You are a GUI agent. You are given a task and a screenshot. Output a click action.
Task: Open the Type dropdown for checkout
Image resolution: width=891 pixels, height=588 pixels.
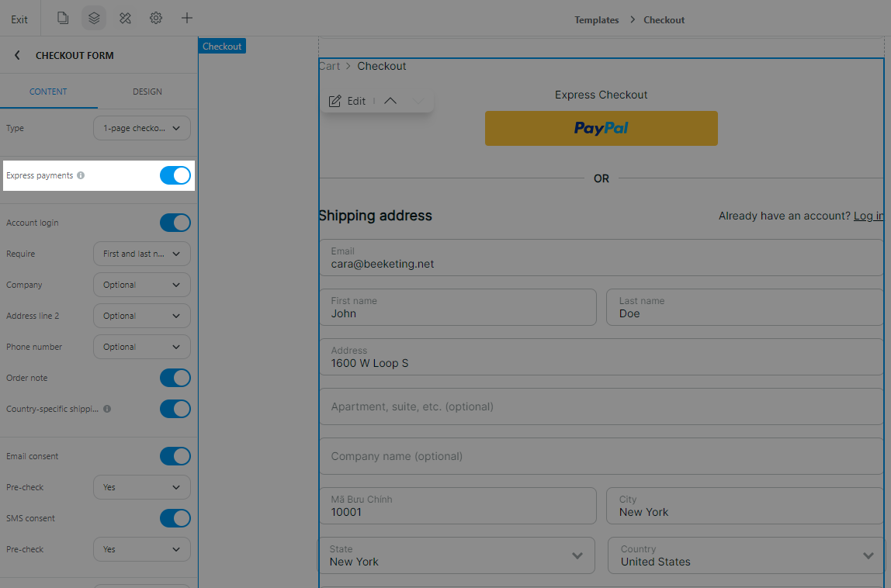point(141,129)
